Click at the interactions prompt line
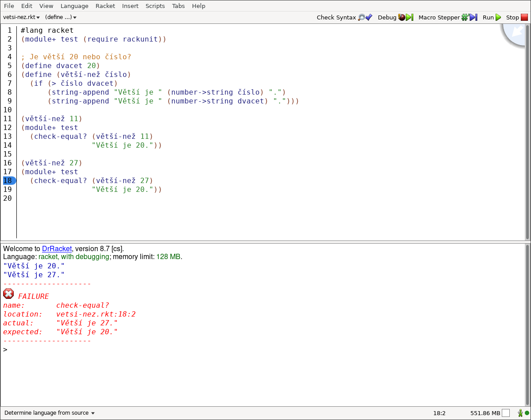 [133, 350]
